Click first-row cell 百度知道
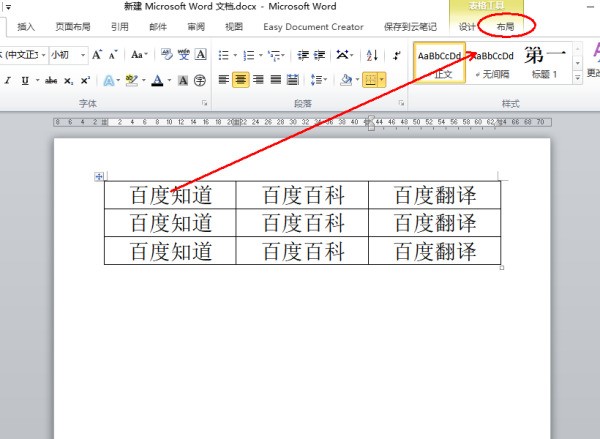The width and height of the screenshot is (600, 439). pos(171,195)
